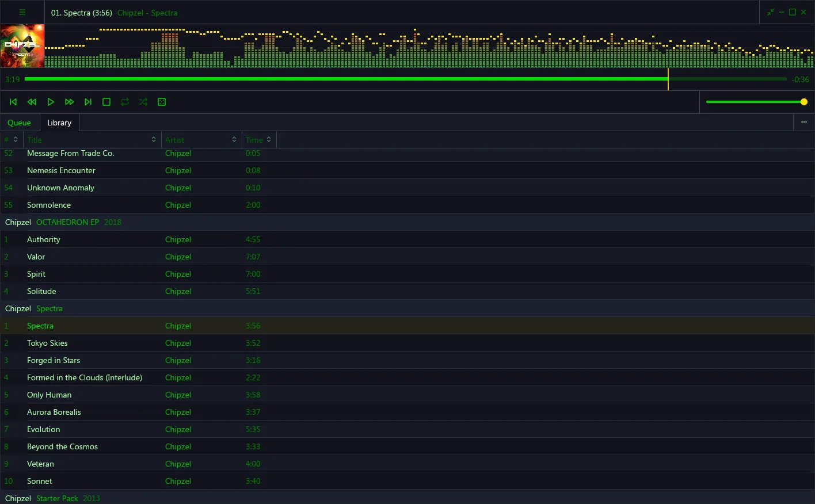Open the hamburger main menu

pyautogui.click(x=22, y=12)
